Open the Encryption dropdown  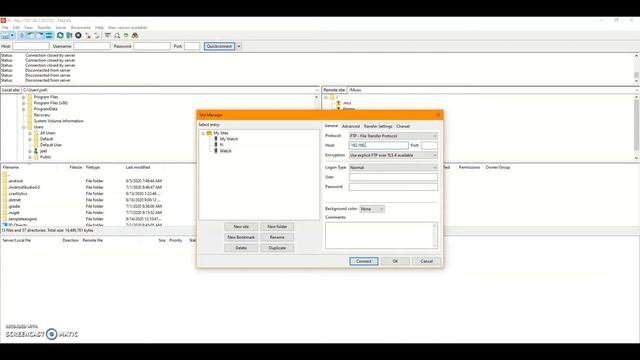[393, 156]
